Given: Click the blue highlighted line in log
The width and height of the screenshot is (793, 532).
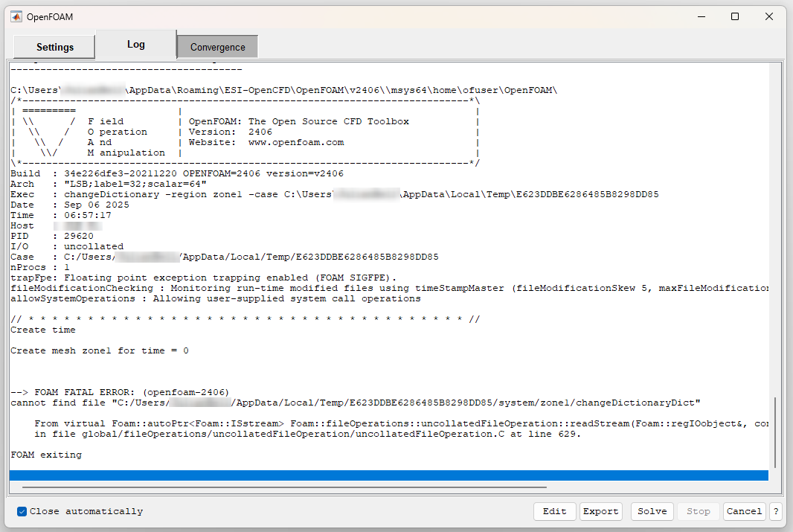Looking at the screenshot, I should (x=389, y=475).
